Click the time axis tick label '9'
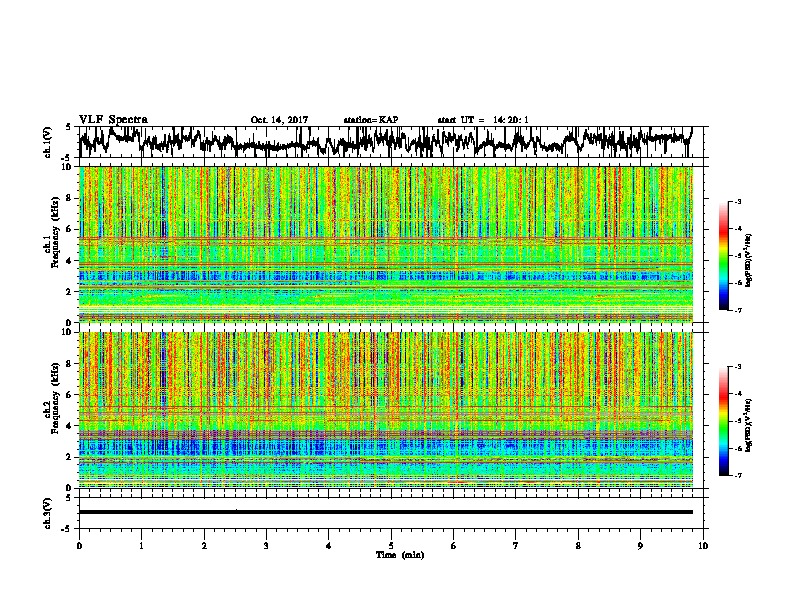 click(x=640, y=546)
